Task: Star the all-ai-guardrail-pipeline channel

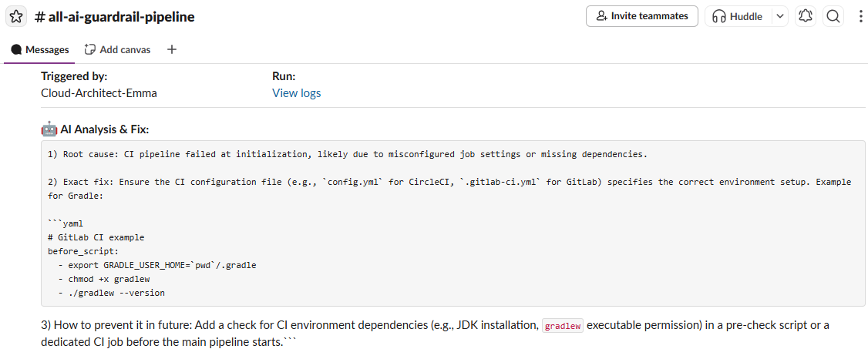Action: (x=16, y=16)
